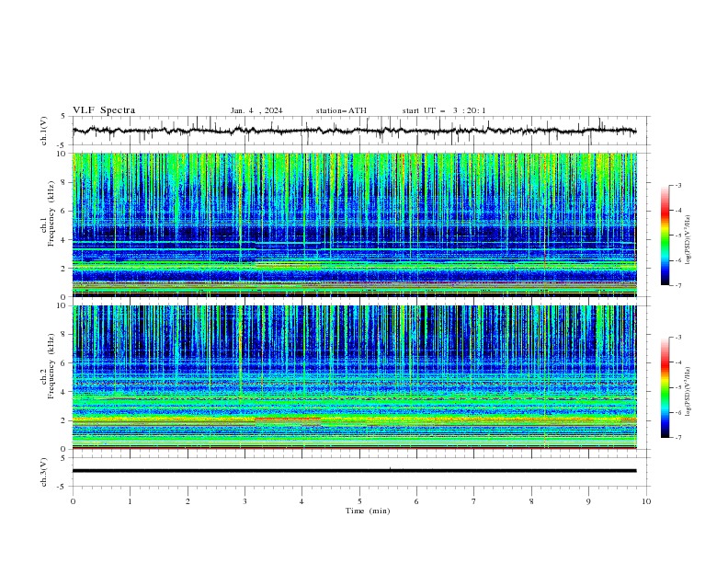Click the "VLF Spectra" title text

[x=104, y=110]
